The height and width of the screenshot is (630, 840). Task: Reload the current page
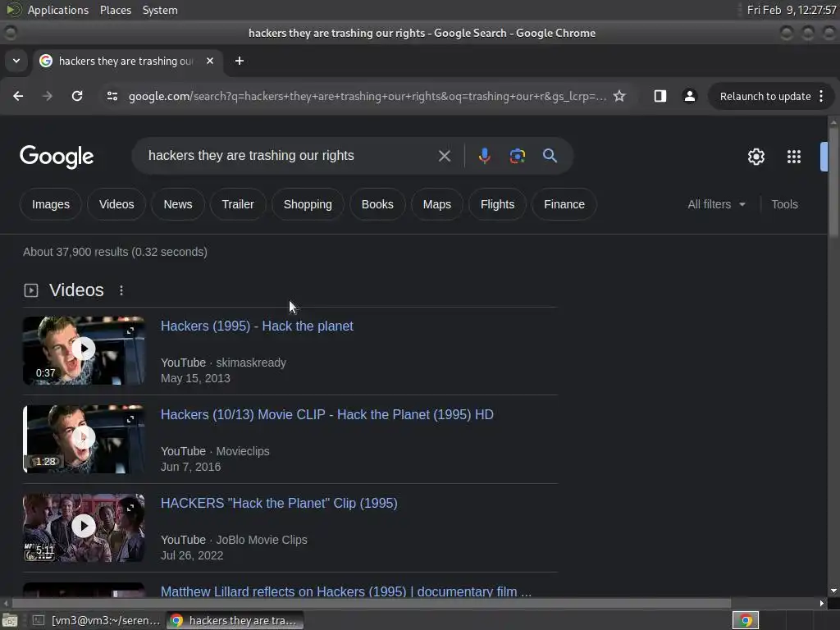pyautogui.click(x=77, y=96)
